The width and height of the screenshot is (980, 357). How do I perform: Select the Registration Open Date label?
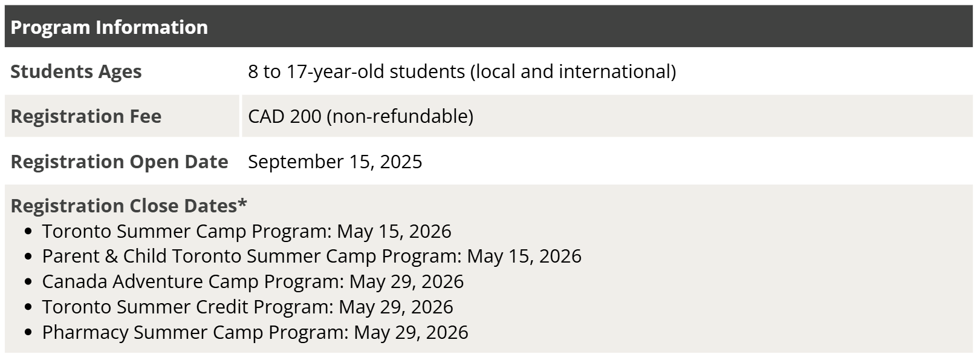tap(119, 162)
